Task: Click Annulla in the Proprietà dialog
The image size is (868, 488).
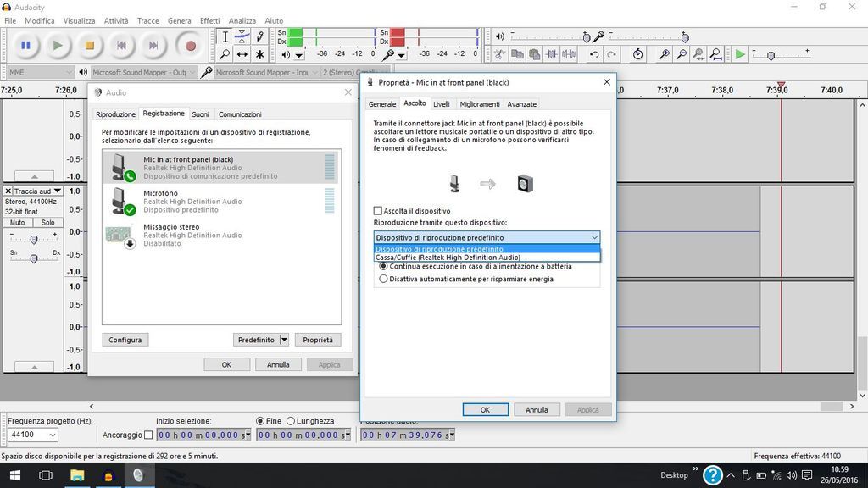Action: [536, 409]
